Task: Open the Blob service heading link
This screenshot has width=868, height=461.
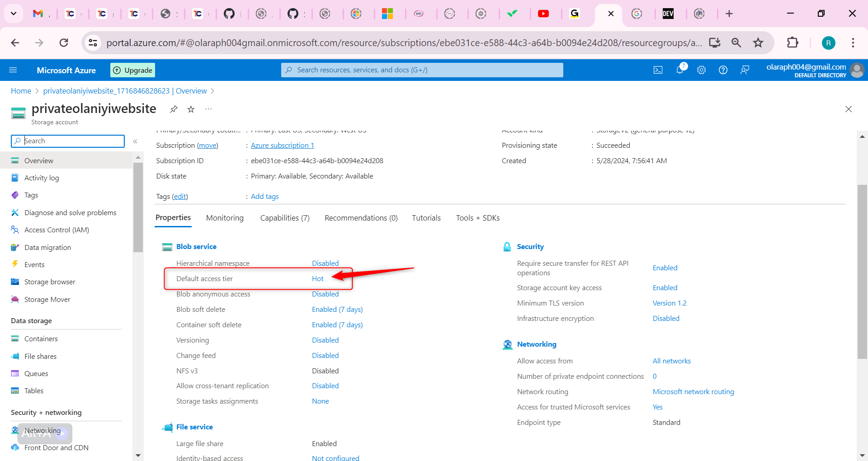Action: [196, 246]
